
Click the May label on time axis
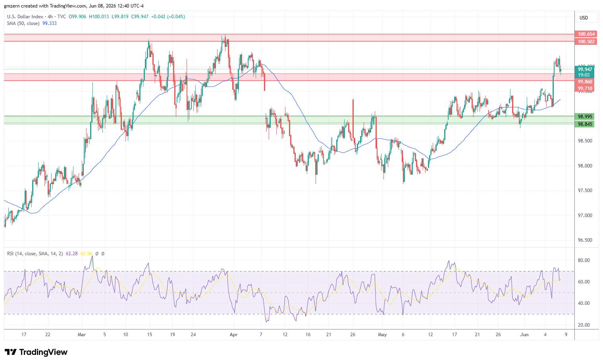point(382,335)
